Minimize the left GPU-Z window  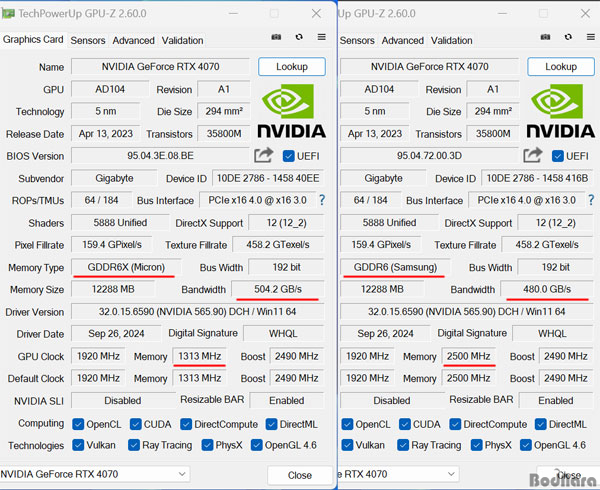point(233,14)
